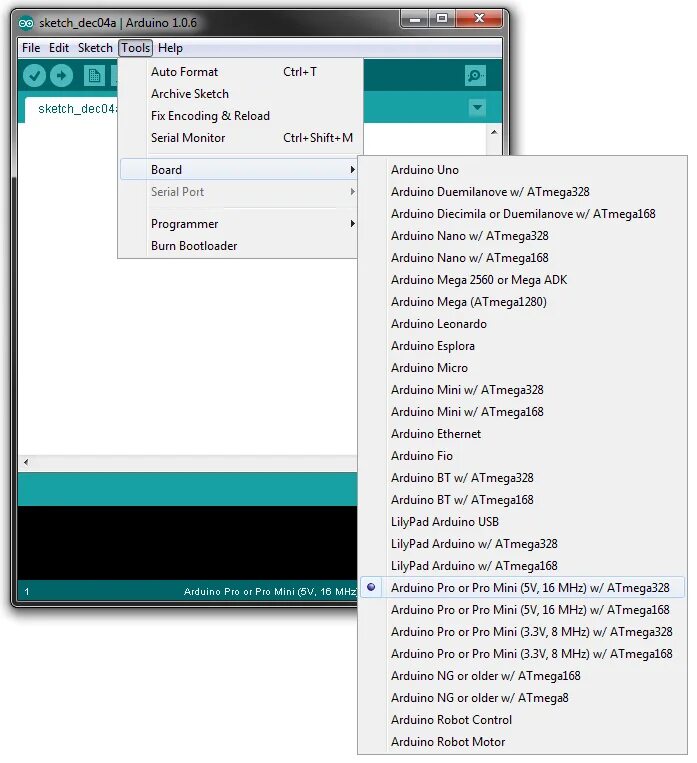This screenshot has width=697, height=763.
Task: Pick the Arduino Esplora board
Action: pos(522,346)
